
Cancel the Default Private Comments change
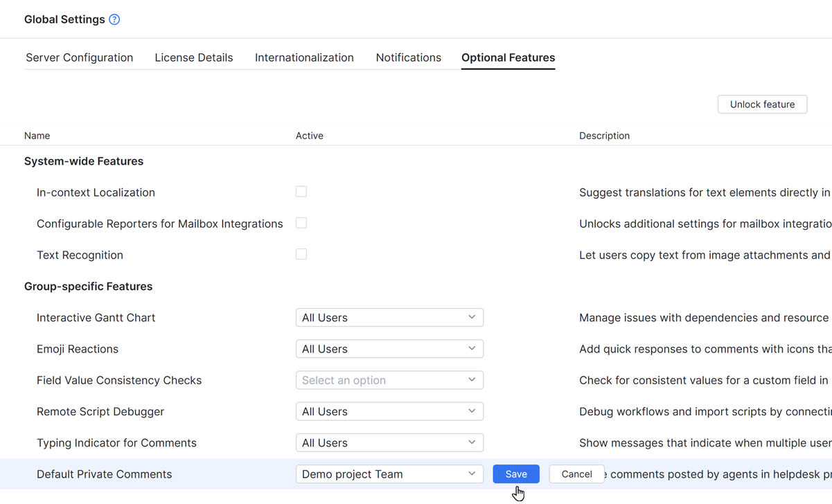click(x=576, y=474)
